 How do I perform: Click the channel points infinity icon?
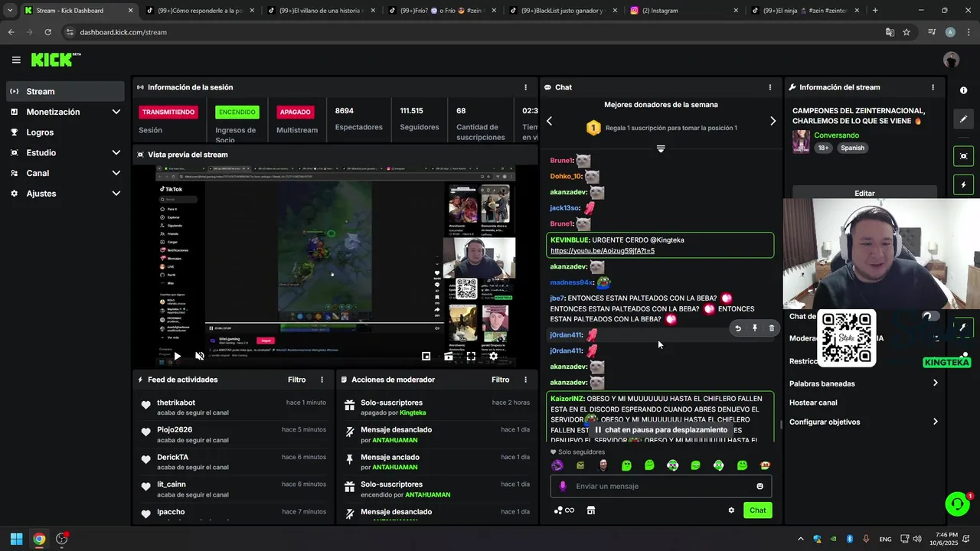[564, 510]
